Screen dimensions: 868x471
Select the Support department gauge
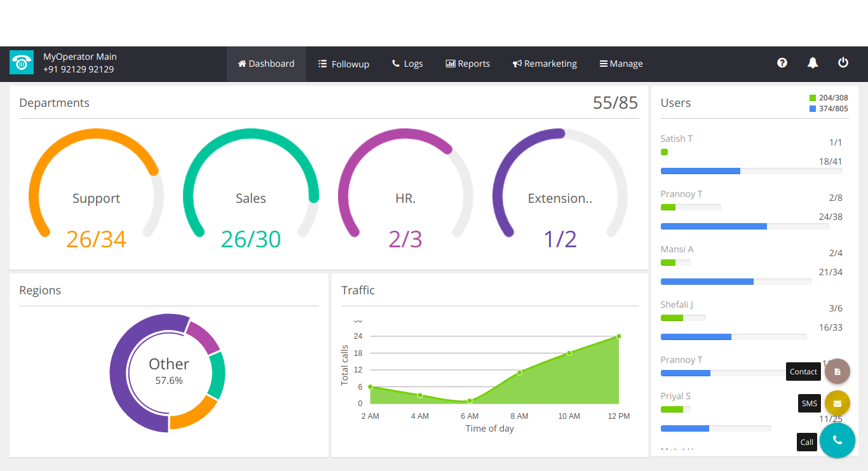(96, 184)
